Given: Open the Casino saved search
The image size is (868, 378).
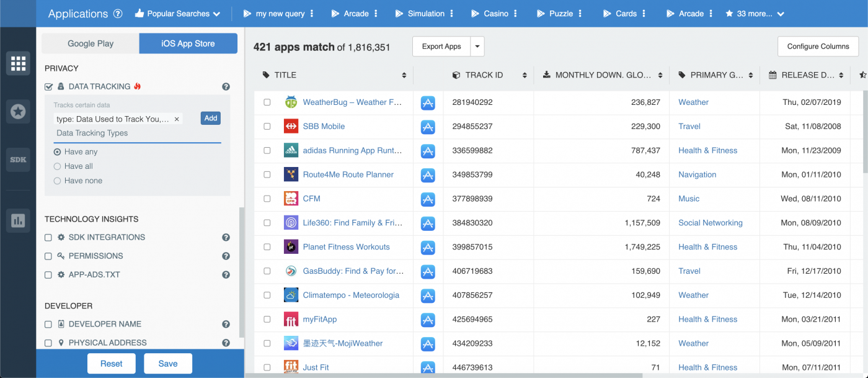Looking at the screenshot, I should tap(490, 14).
